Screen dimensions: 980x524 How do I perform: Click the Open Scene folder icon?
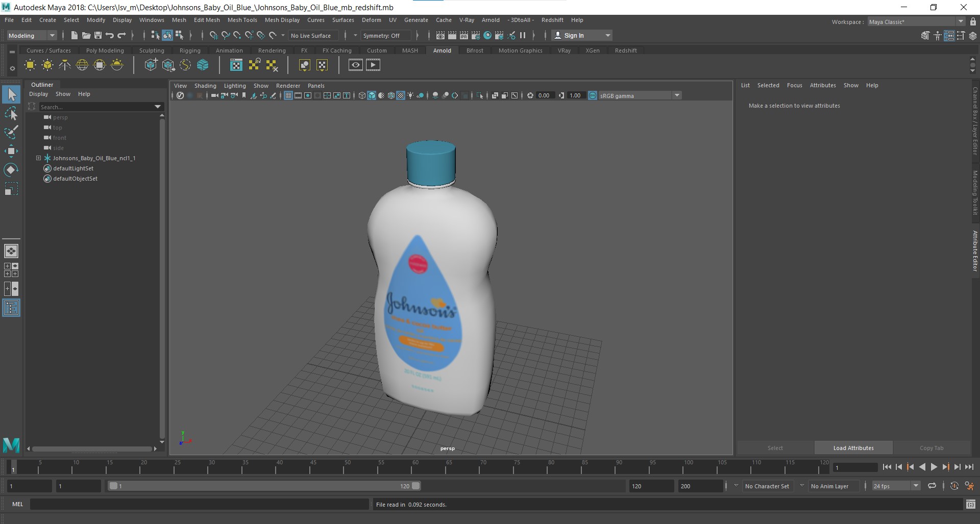(86, 35)
